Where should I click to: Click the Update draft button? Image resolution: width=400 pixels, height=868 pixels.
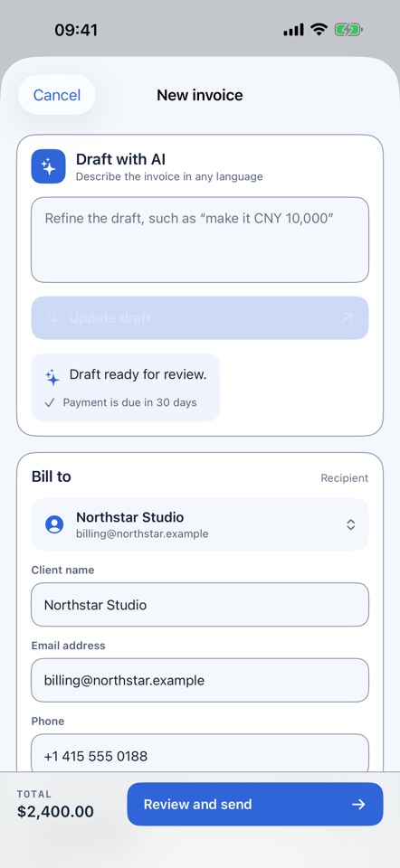click(200, 317)
